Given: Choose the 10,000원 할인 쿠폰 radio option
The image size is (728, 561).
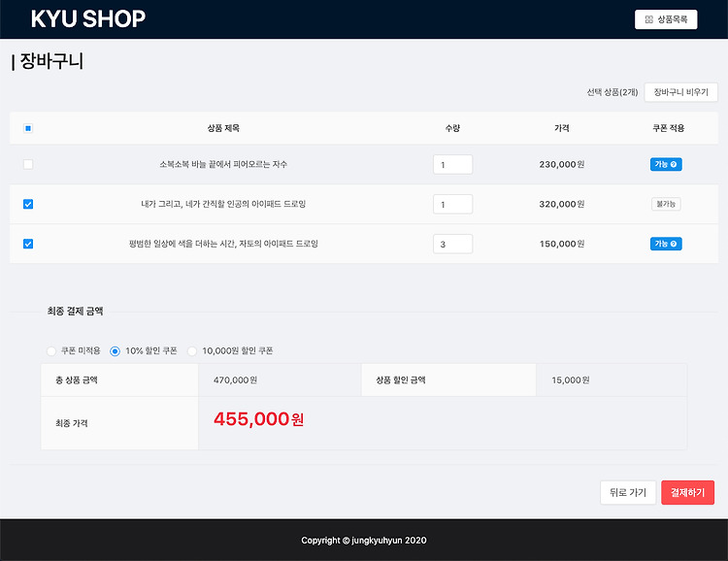Looking at the screenshot, I should tap(192, 351).
